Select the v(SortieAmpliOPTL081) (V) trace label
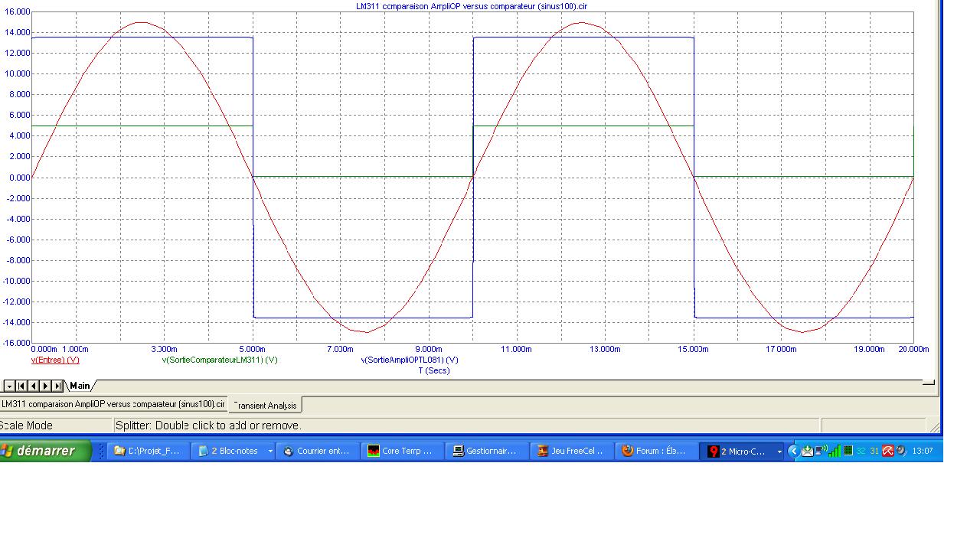The width and height of the screenshot is (980, 551). pos(410,360)
